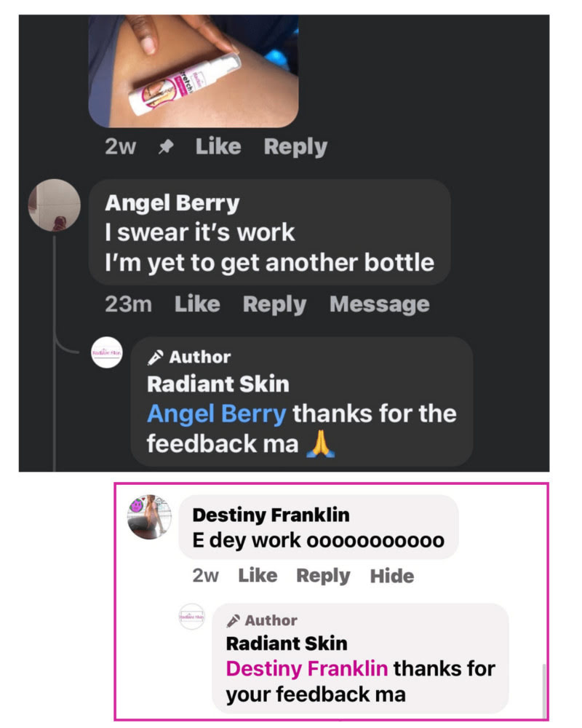
Task: Click the scrollbar in the light comment panel
Action: (544, 692)
